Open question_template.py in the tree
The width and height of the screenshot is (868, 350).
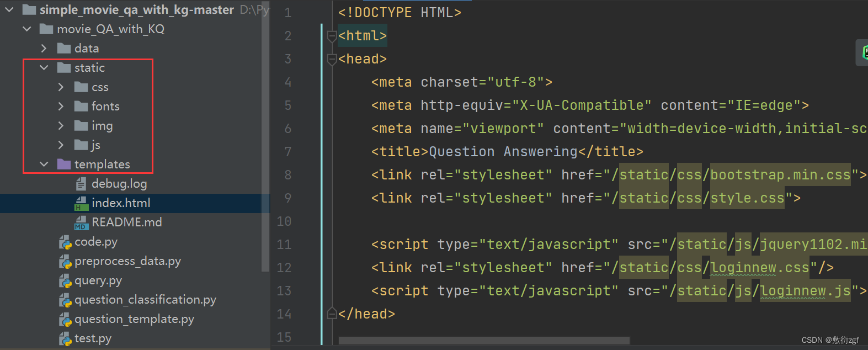pos(135,319)
